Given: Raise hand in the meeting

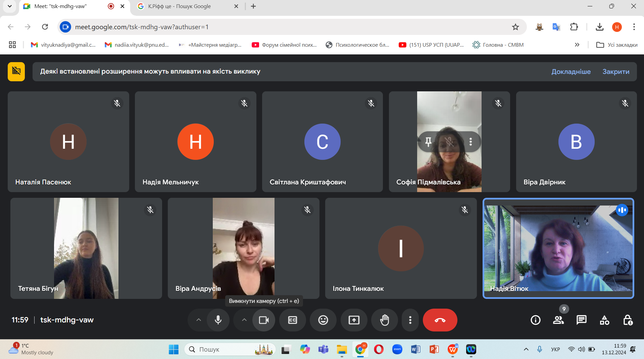Looking at the screenshot, I should coord(385,320).
